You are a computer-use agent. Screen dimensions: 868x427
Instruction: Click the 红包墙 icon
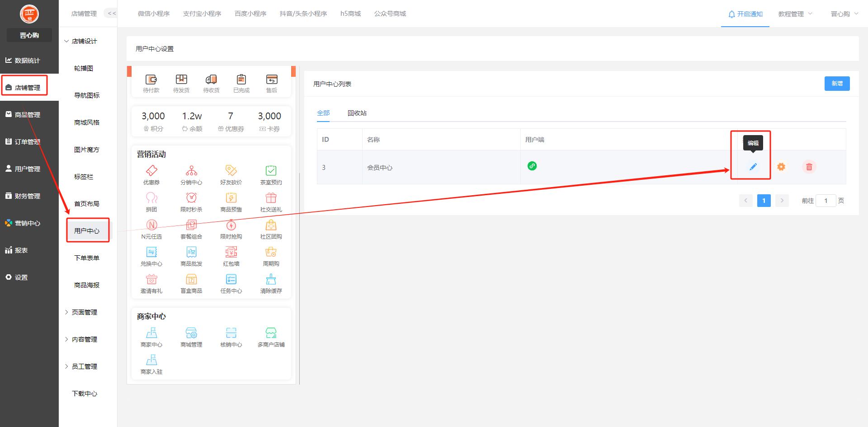(231, 252)
